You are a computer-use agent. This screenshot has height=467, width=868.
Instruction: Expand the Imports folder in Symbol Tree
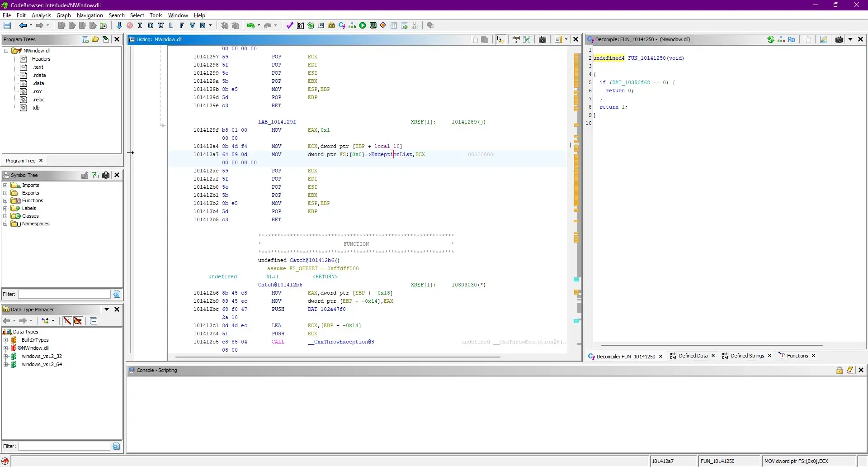pyautogui.click(x=5, y=185)
